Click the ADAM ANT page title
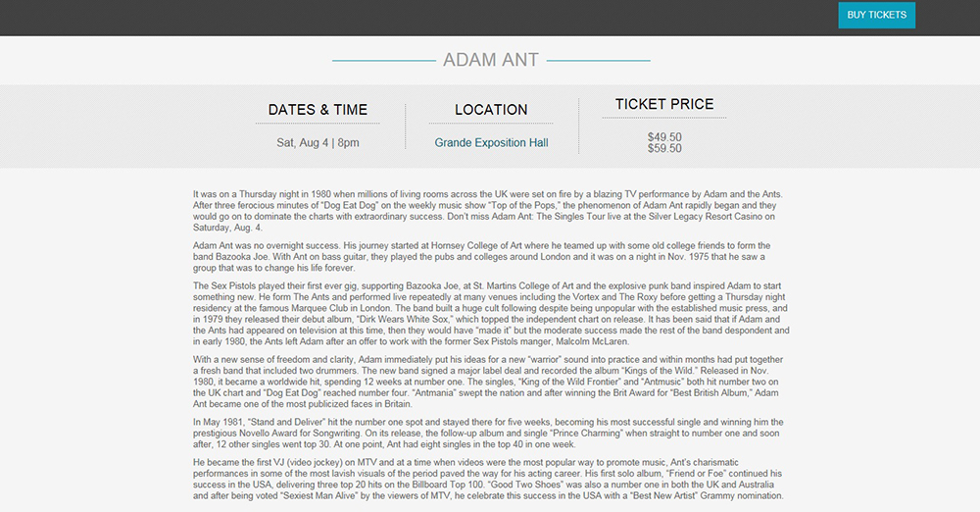Viewport: 980px width, 512px height. (x=491, y=60)
